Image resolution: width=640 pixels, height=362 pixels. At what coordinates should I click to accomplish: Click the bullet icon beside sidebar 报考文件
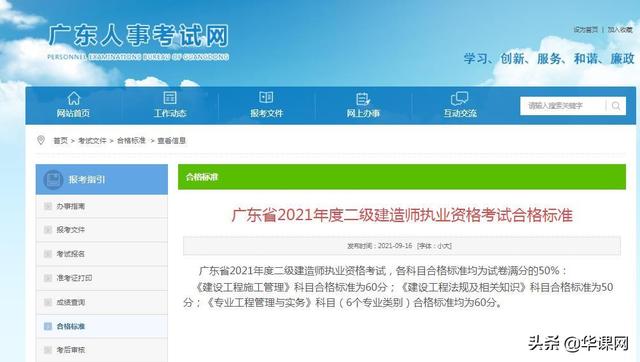point(48,230)
